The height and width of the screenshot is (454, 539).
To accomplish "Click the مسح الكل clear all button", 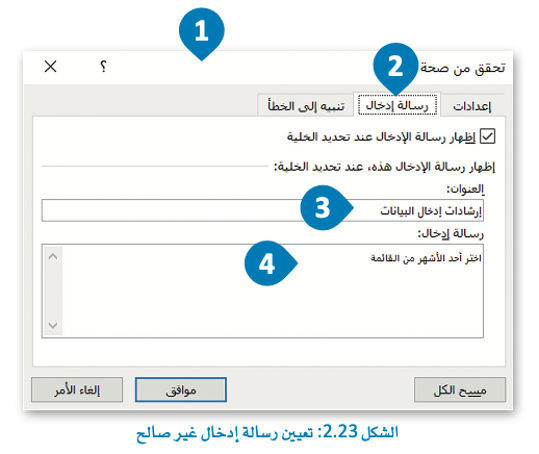I will 460,390.
